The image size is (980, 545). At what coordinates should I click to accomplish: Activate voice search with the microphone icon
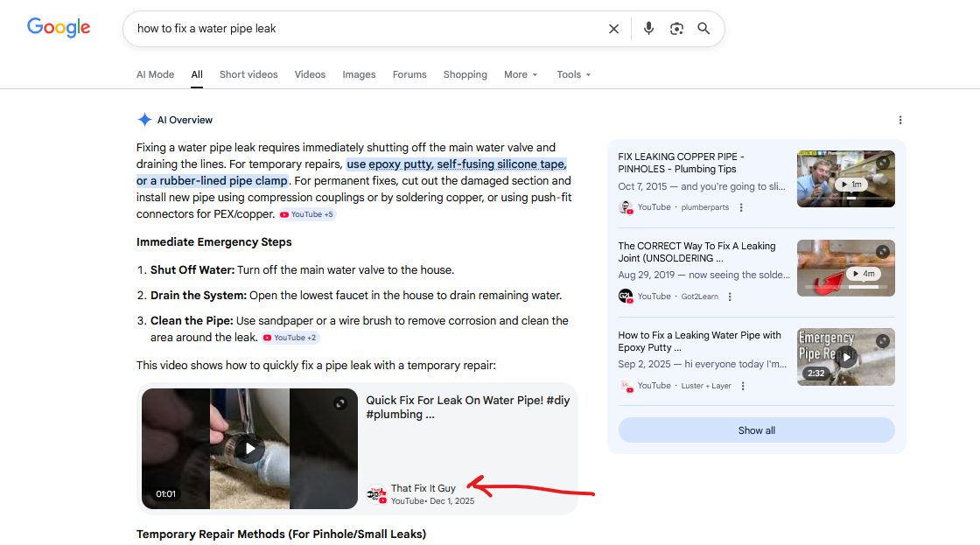click(648, 28)
